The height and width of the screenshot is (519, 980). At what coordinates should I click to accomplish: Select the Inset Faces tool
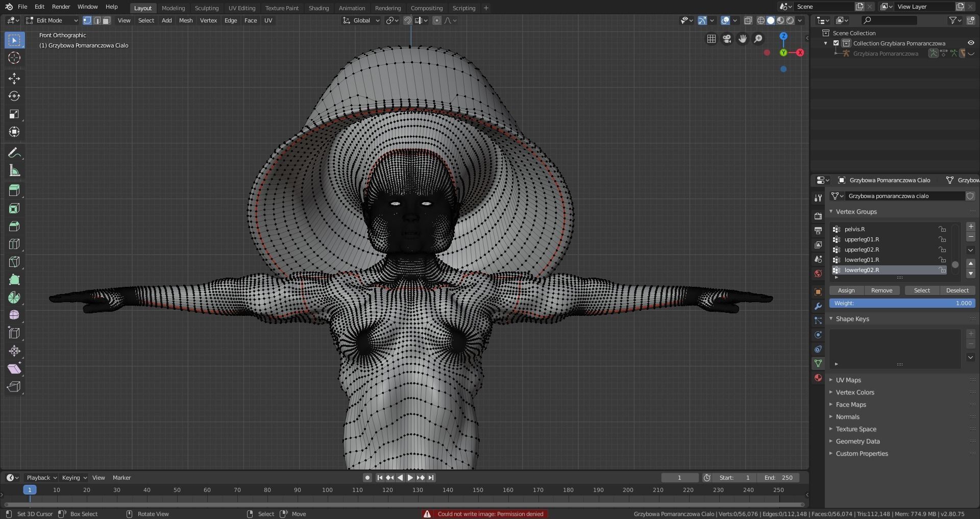[14, 208]
